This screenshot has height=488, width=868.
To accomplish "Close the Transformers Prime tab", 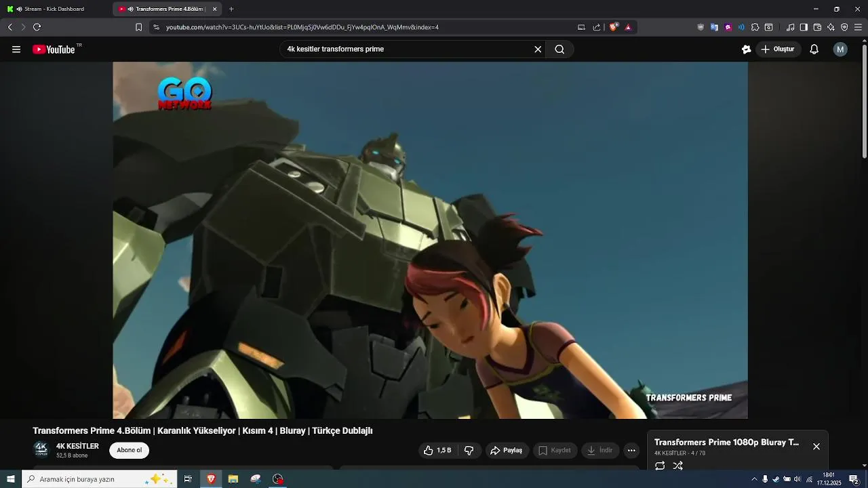I will point(215,9).
